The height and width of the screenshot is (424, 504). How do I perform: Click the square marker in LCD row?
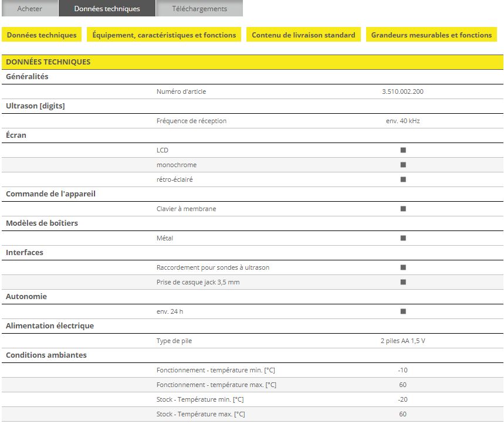pyautogui.click(x=403, y=150)
